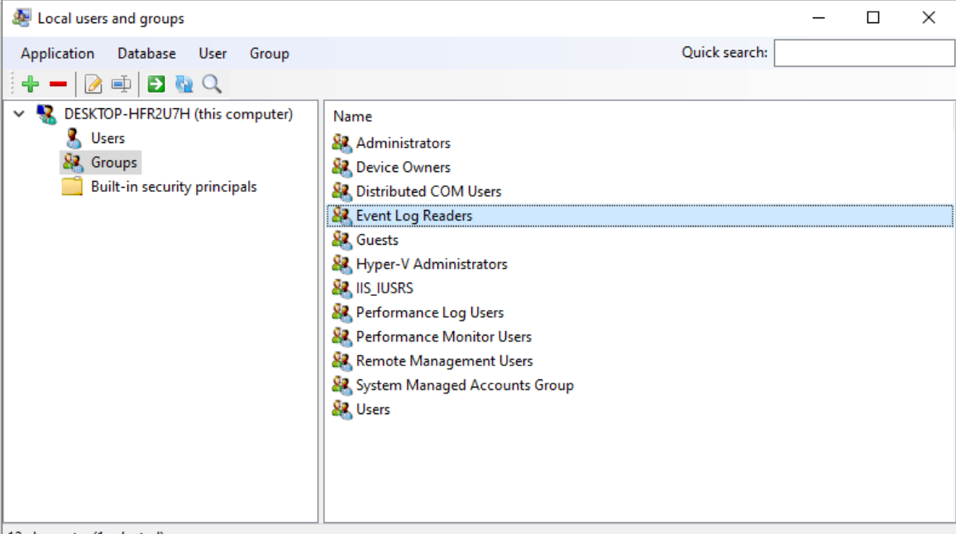Select Performance Log Users name
This screenshot has width=956, height=534.
pos(430,313)
